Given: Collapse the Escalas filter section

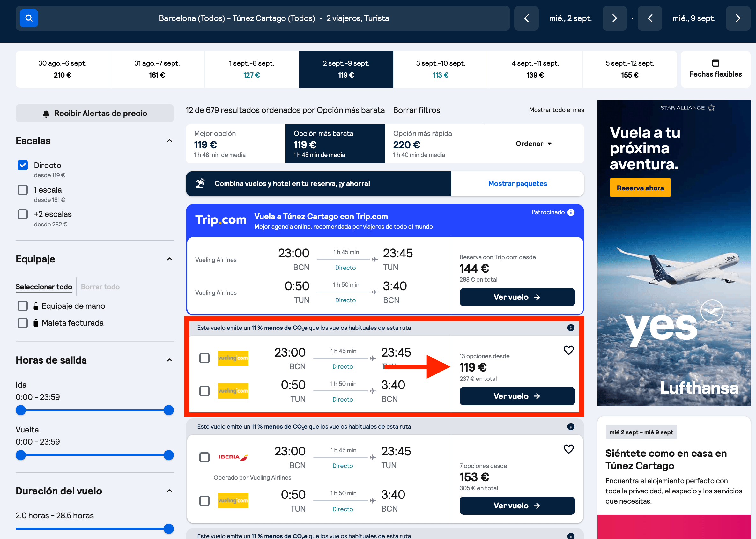Looking at the screenshot, I should click(x=170, y=141).
